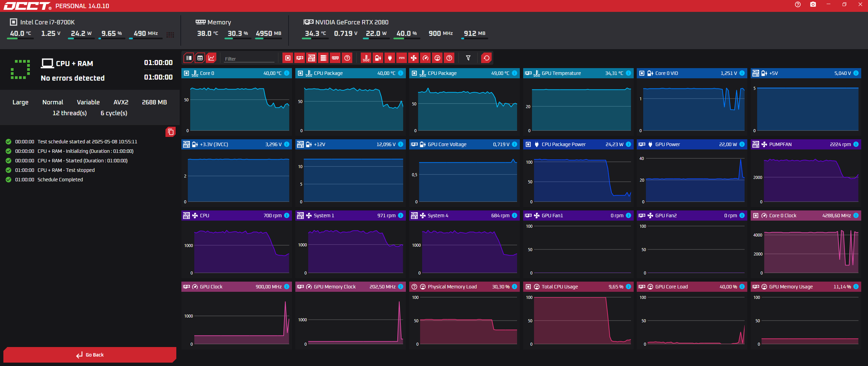
Task: Click the GPU Memory Clock graph header
Action: (350, 287)
